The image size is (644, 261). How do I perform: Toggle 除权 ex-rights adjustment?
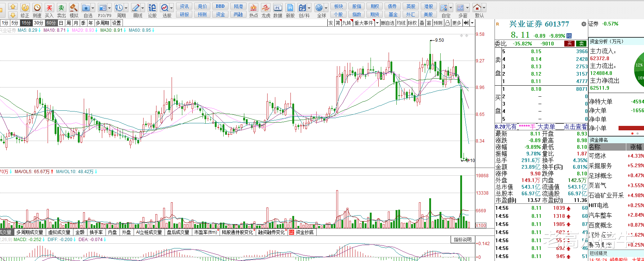pos(412,23)
